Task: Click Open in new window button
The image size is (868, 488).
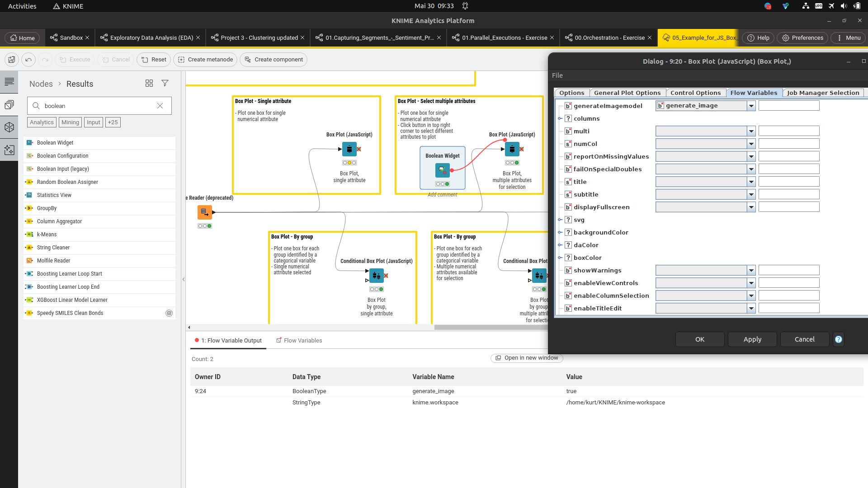Action: (527, 358)
